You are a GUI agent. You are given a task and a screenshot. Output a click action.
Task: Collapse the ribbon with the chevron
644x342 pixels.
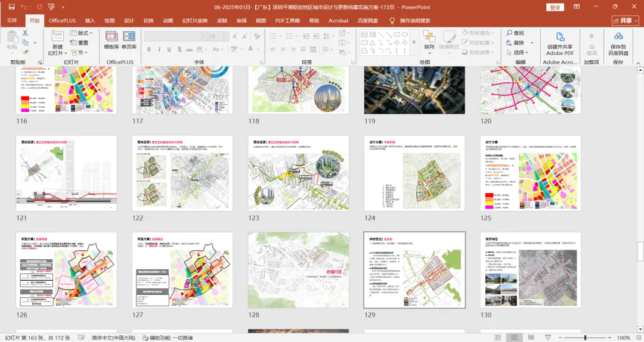(638, 63)
